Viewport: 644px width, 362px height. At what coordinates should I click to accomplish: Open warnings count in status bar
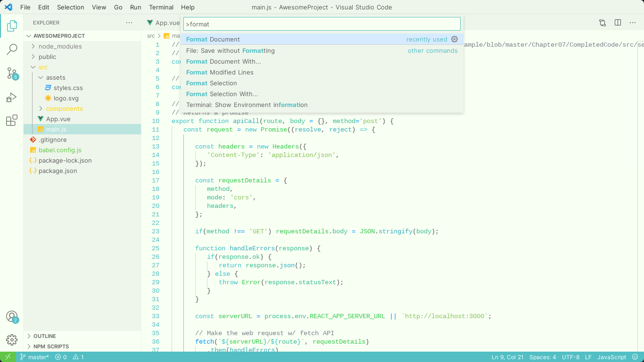click(78, 357)
